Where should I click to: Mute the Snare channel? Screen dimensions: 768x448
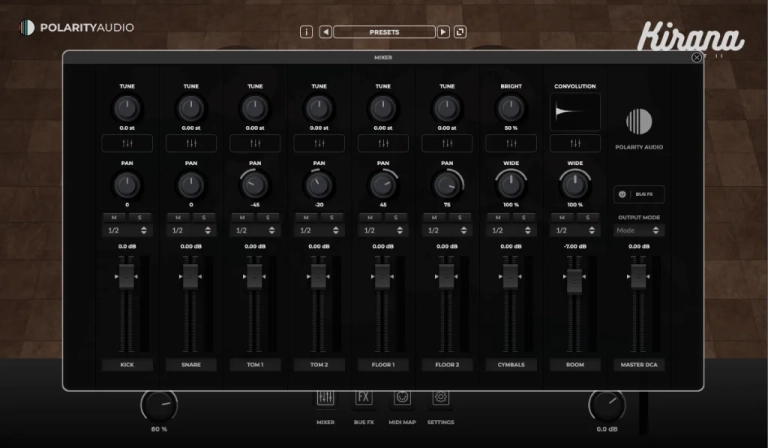pyautogui.click(x=178, y=217)
